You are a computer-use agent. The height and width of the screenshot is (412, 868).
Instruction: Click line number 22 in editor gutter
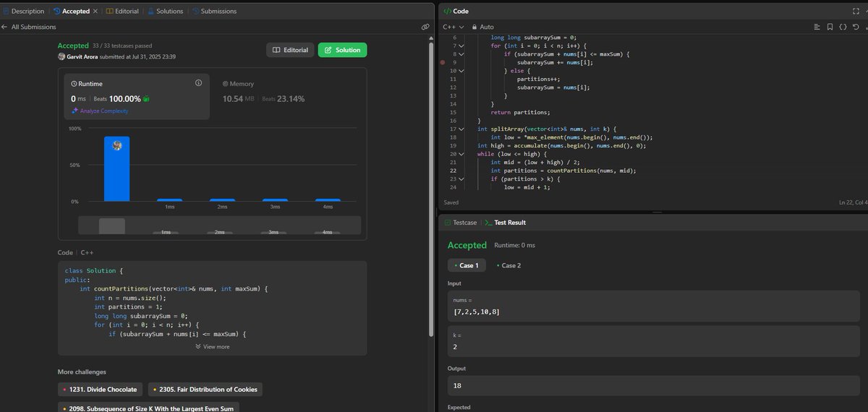pos(453,171)
